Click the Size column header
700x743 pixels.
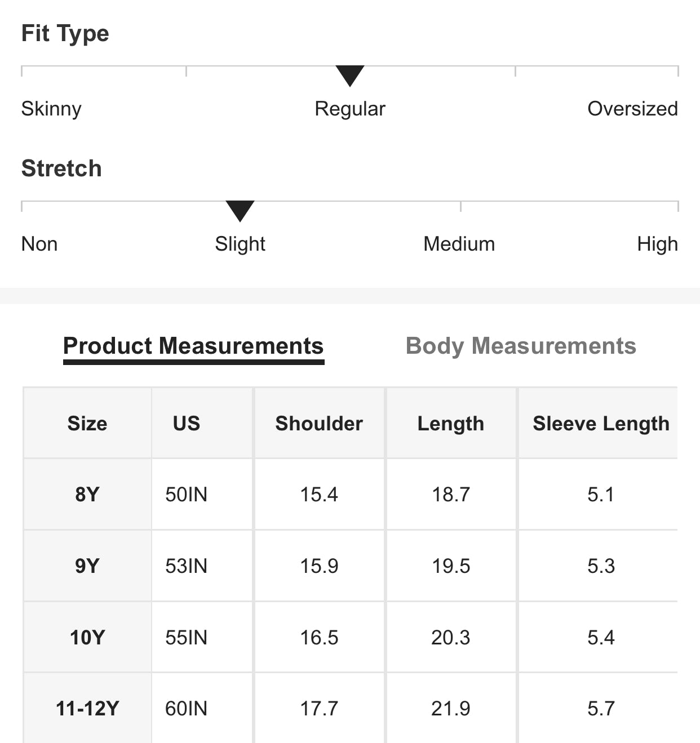[87, 424]
